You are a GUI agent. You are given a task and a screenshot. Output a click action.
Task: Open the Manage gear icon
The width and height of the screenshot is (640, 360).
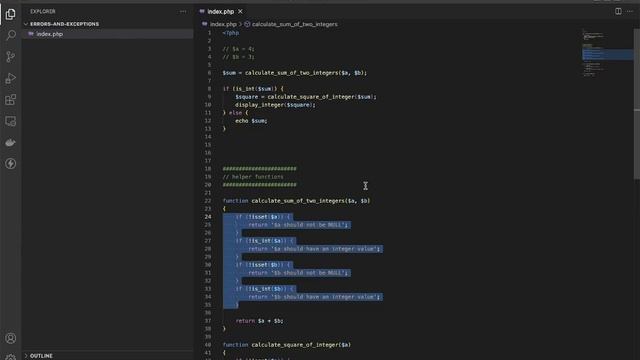point(11,357)
